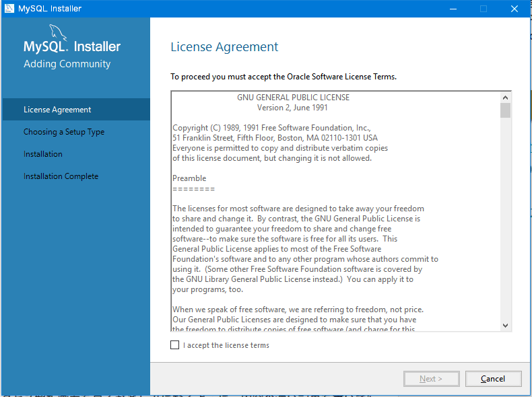The image size is (532, 397).
Task: Cancel the MySQL installation
Action: click(x=493, y=379)
